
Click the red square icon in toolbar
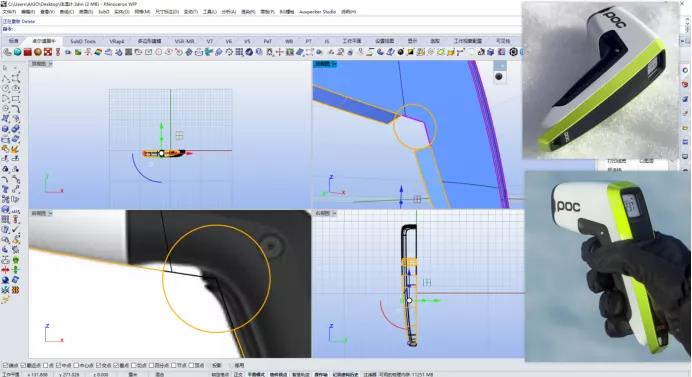(x=27, y=52)
